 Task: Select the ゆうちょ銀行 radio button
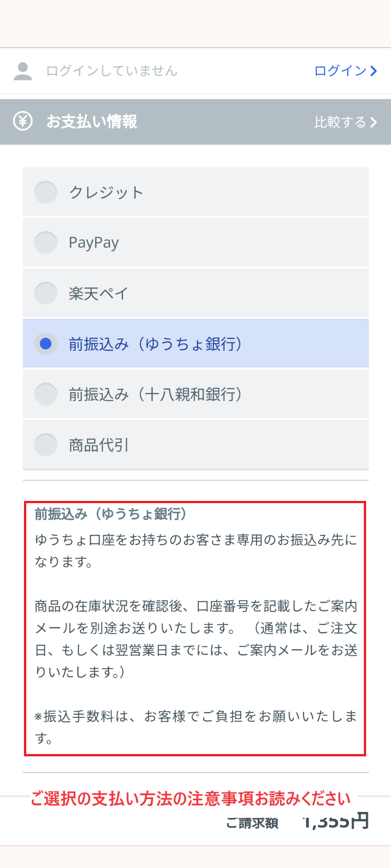(46, 344)
